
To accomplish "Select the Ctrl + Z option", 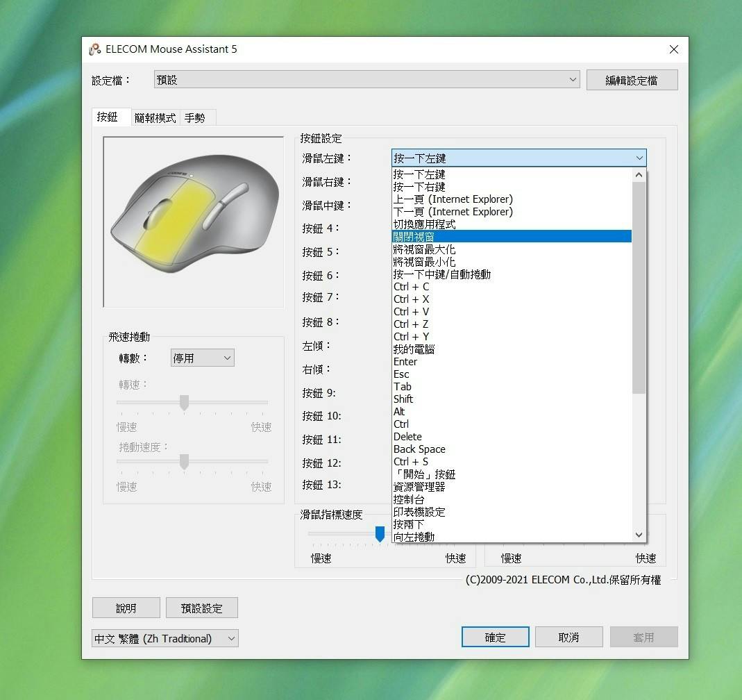I will tap(512, 324).
